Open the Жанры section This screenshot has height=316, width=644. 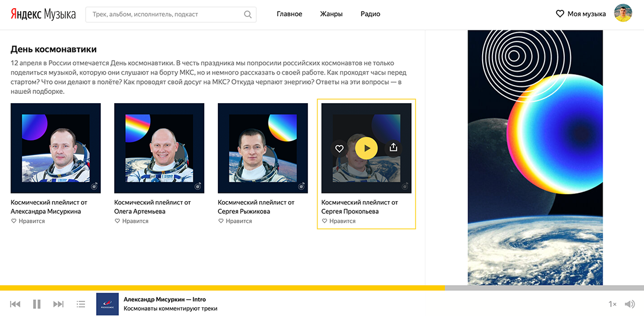click(x=331, y=14)
